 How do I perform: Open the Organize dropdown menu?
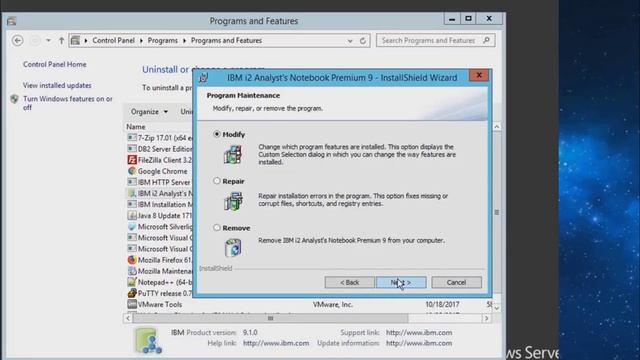coord(149,111)
